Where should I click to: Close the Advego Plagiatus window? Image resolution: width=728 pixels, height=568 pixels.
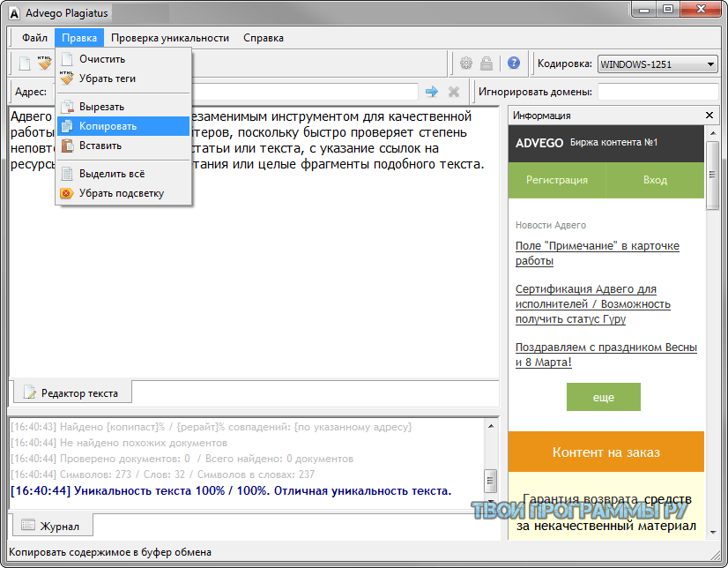701,10
